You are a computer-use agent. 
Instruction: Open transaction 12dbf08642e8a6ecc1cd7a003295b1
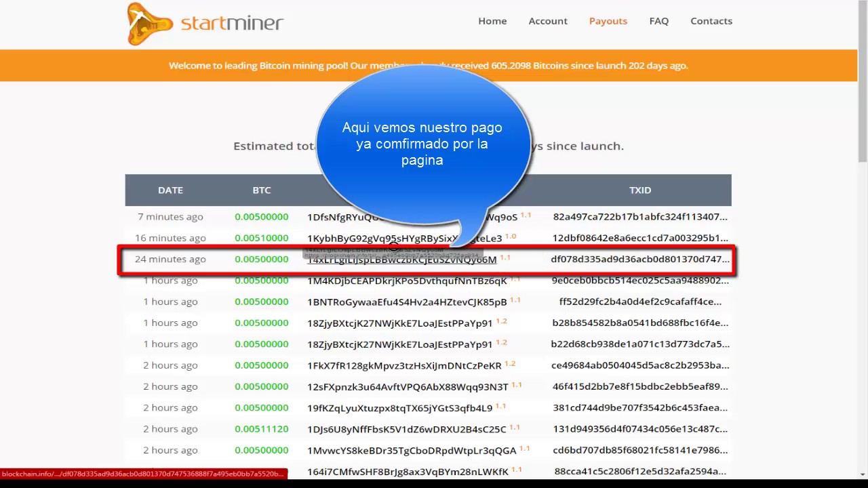tap(640, 238)
